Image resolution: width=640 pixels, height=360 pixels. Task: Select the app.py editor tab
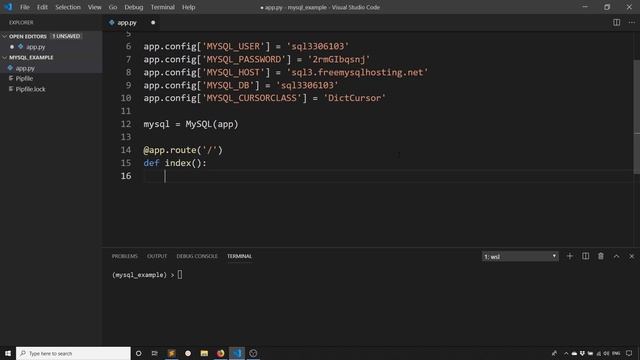pos(127,22)
